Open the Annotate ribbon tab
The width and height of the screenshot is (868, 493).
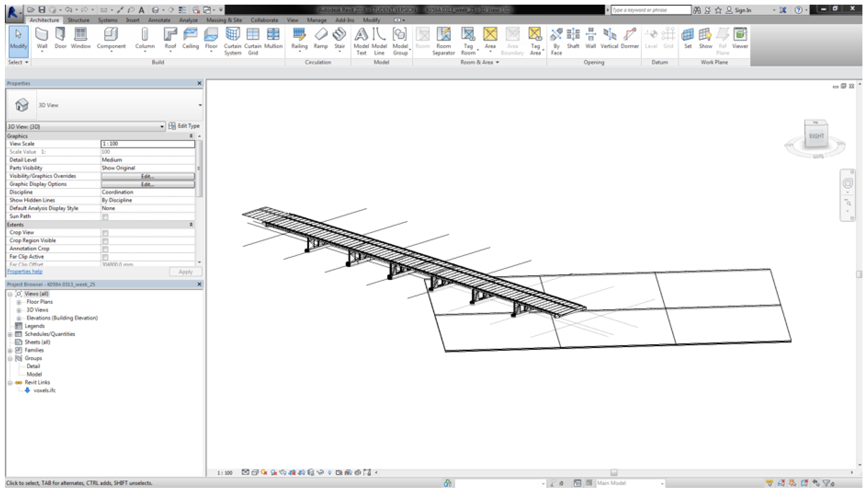(159, 20)
